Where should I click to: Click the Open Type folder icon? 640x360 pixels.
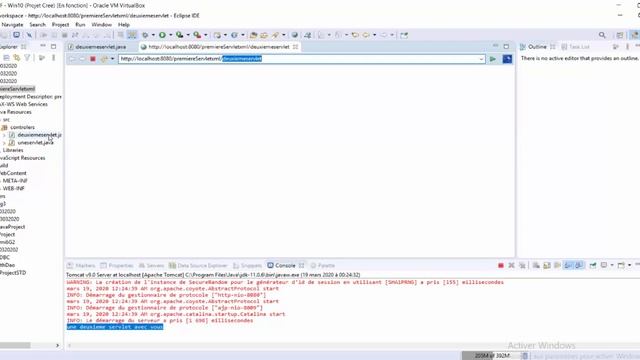pos(253,35)
